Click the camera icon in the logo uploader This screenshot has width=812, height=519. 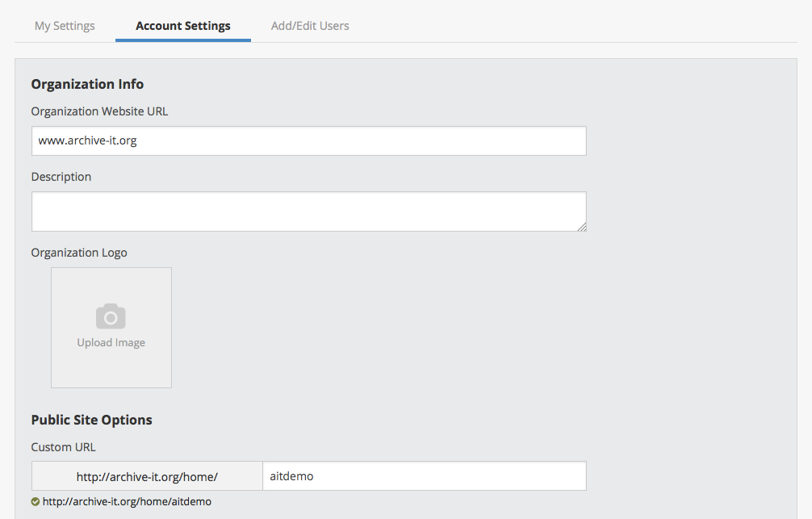pos(111,316)
